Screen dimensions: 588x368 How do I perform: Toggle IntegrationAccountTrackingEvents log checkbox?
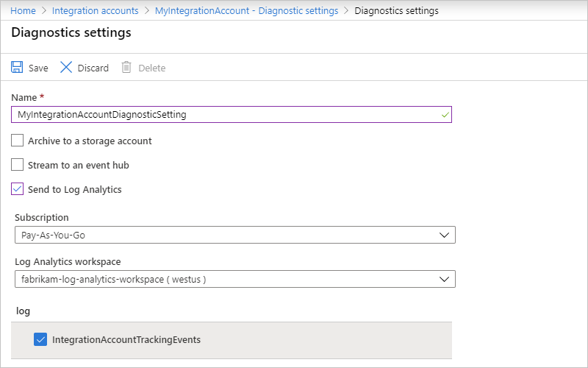[40, 340]
